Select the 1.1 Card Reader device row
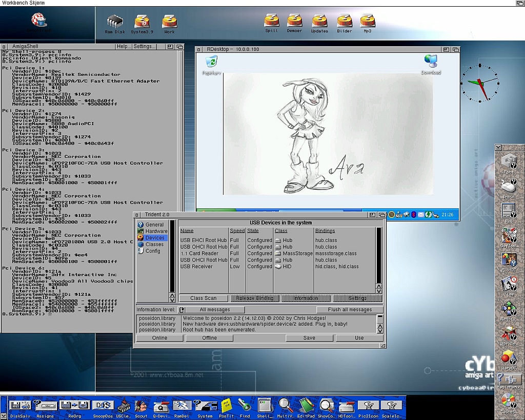Screen dimensions: 525x420 (277, 253)
